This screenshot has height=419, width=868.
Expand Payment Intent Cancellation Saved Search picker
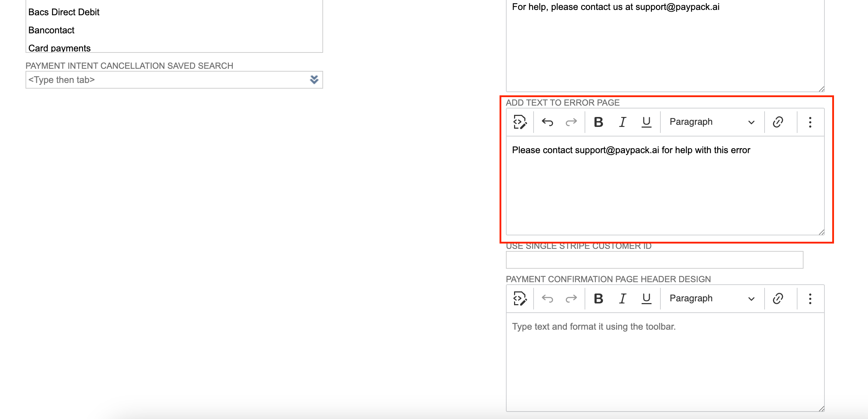pos(313,80)
